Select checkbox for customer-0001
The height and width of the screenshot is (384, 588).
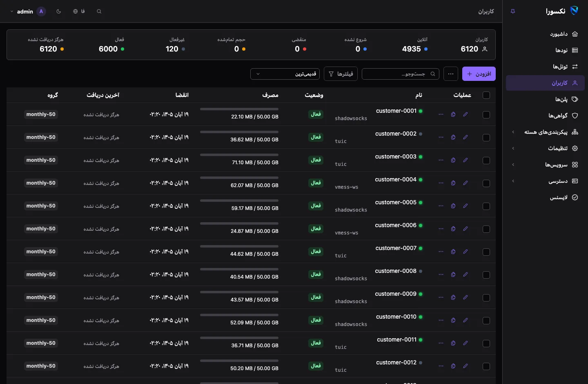coord(486,115)
